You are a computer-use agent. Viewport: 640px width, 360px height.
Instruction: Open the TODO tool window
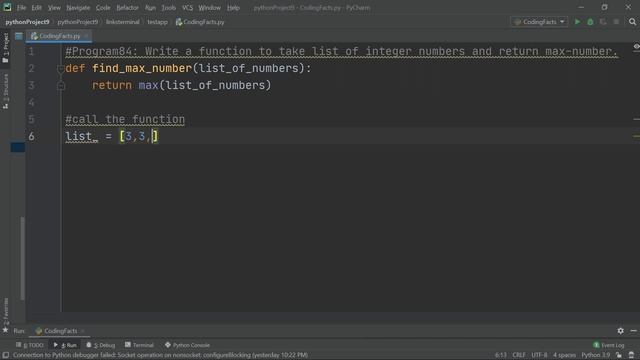coord(29,345)
